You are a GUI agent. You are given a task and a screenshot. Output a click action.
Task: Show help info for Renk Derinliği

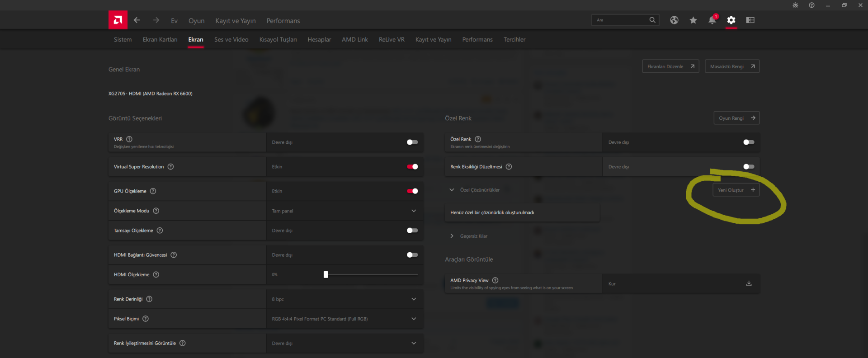149,299
